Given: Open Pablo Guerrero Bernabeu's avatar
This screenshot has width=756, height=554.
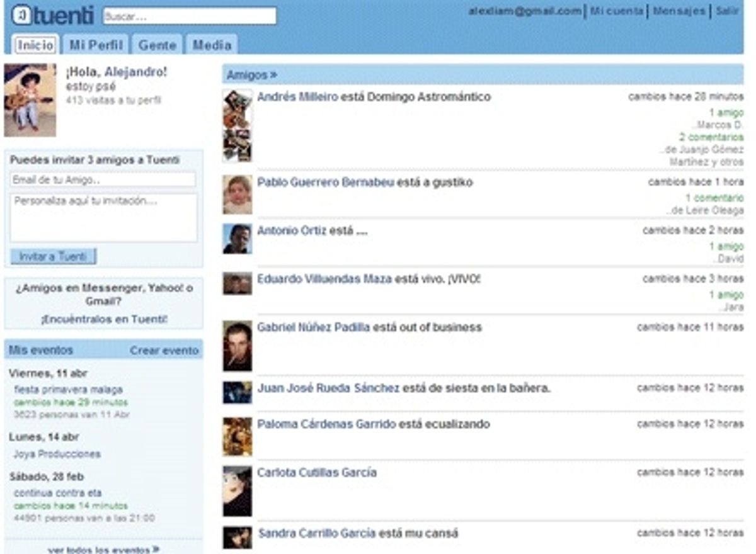Looking at the screenshot, I should (x=238, y=195).
